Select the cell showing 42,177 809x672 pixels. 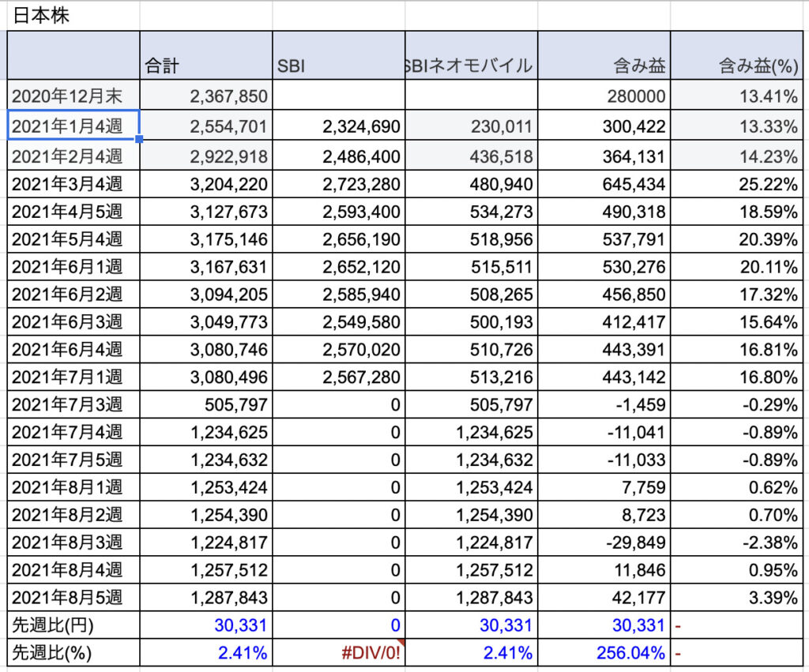coord(604,598)
